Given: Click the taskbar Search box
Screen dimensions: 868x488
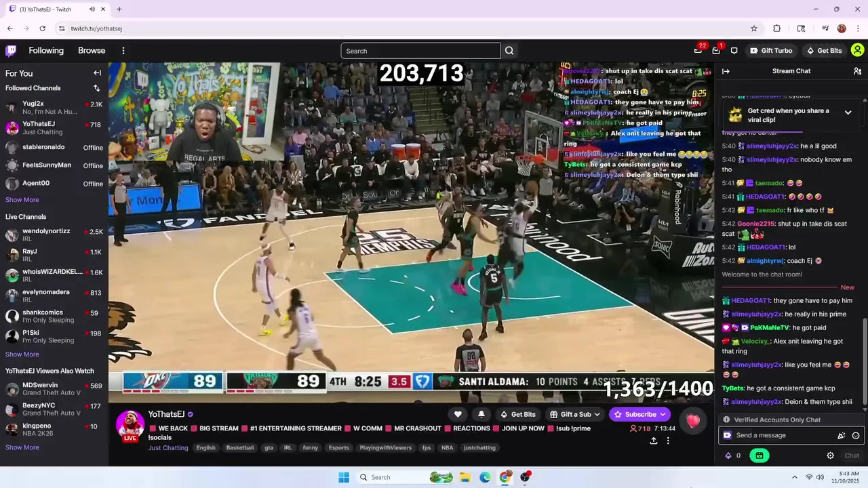Looking at the screenshot, I should (406, 477).
